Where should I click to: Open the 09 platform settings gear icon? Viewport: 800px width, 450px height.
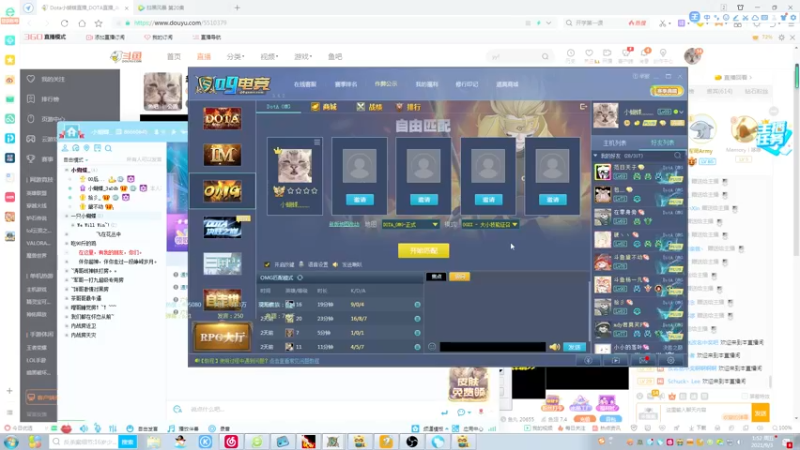pos(670,360)
